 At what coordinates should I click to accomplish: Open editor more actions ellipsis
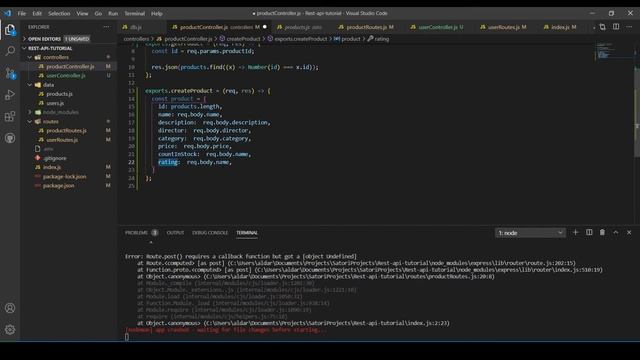[x=629, y=27]
